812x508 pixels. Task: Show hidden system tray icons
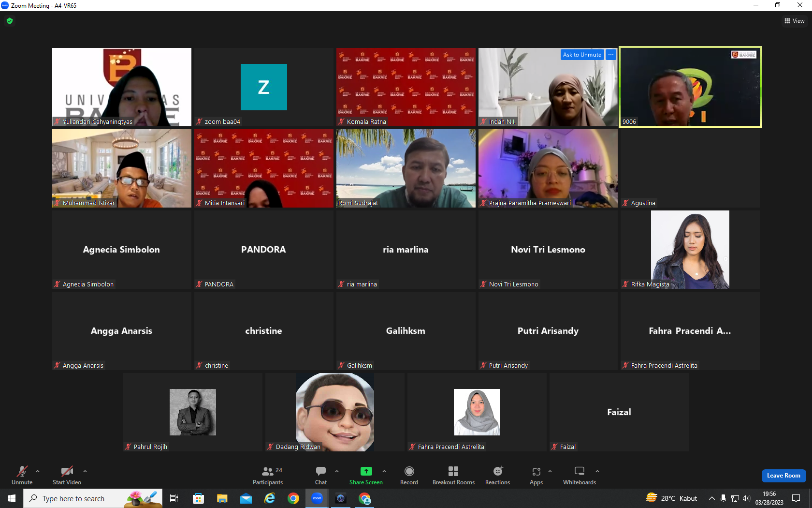point(712,498)
